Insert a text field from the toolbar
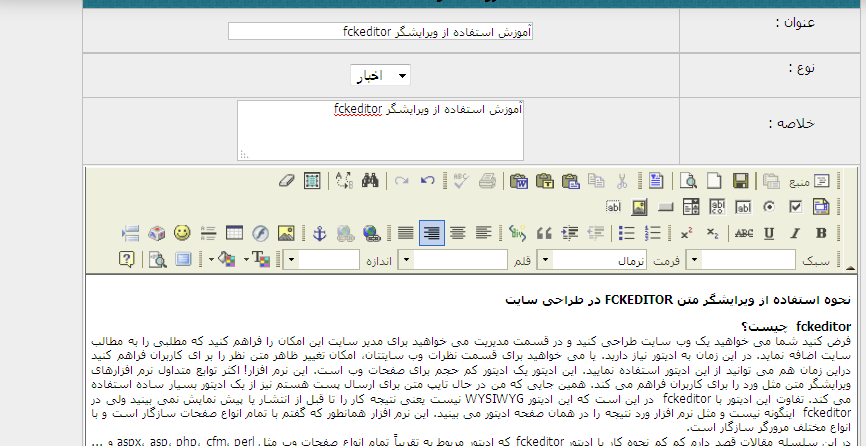Viewport: 866px width, 446px height. tap(743, 207)
